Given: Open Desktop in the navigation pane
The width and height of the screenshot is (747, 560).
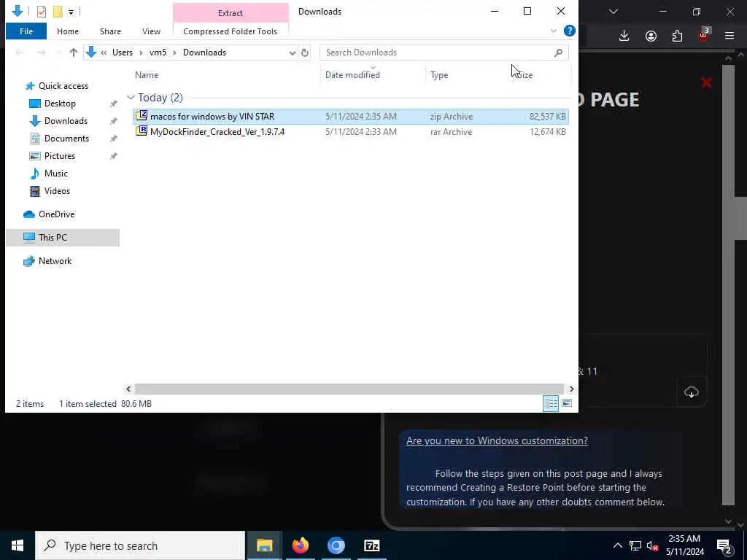Looking at the screenshot, I should (60, 104).
